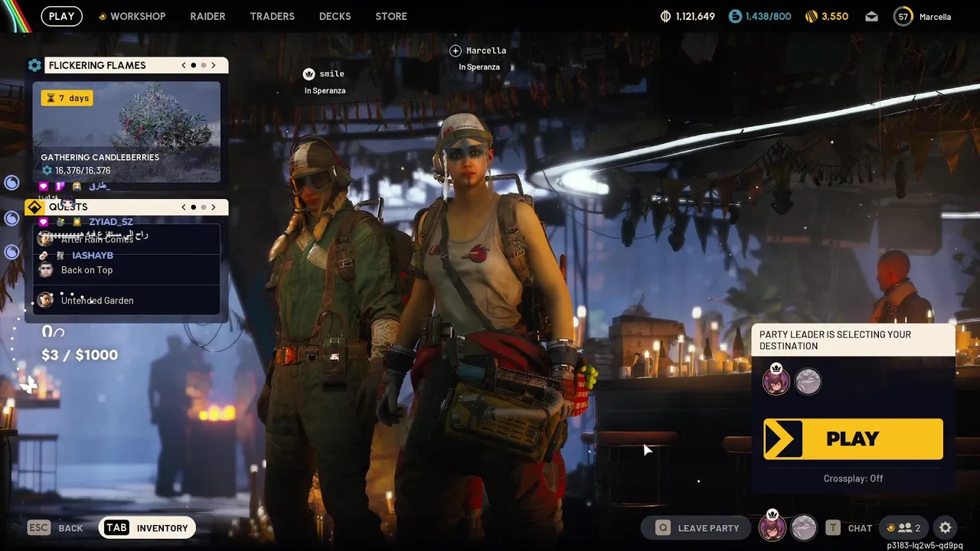Go to next Flickering Flames page arrow
This screenshot has width=980, height=551.
tap(214, 65)
